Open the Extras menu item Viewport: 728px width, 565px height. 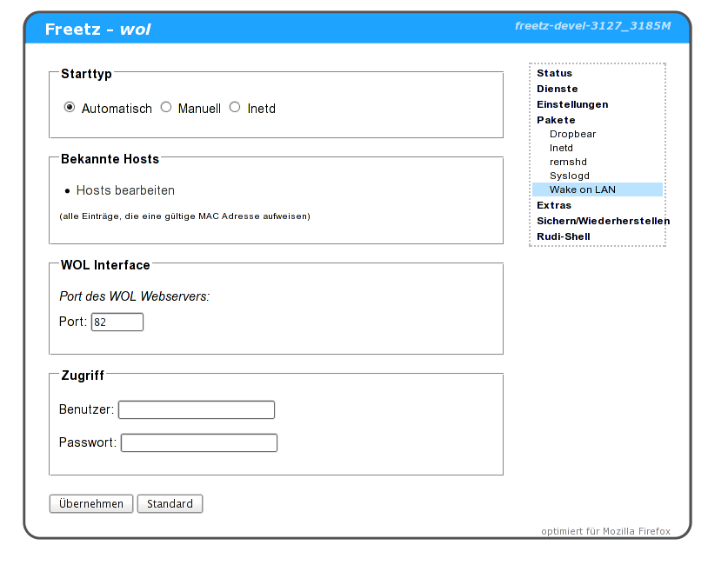(554, 206)
